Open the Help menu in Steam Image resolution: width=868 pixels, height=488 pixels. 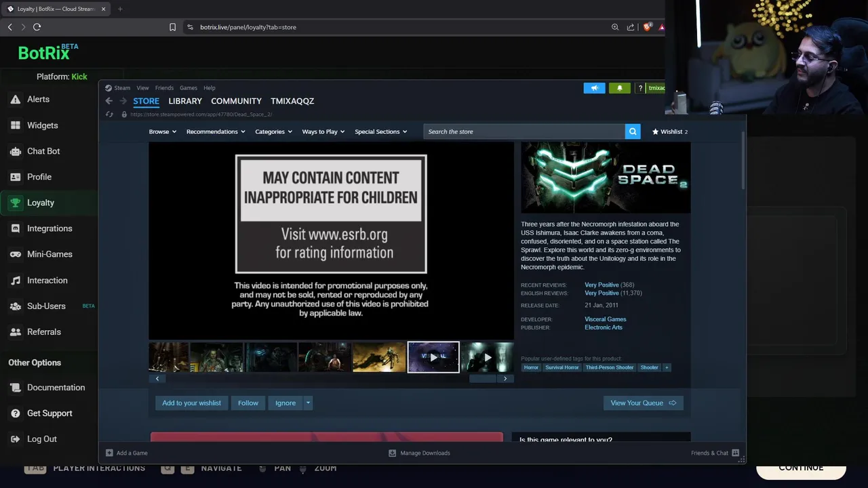tap(210, 88)
